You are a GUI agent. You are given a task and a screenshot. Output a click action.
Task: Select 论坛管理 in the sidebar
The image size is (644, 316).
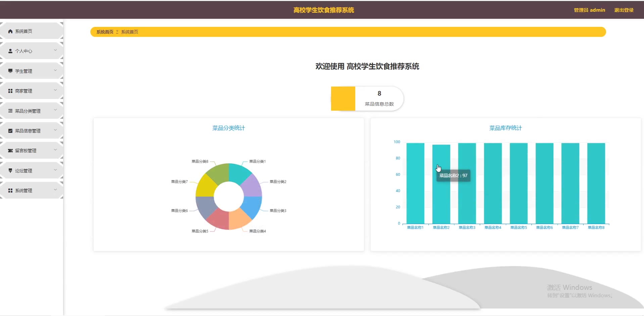(32, 170)
